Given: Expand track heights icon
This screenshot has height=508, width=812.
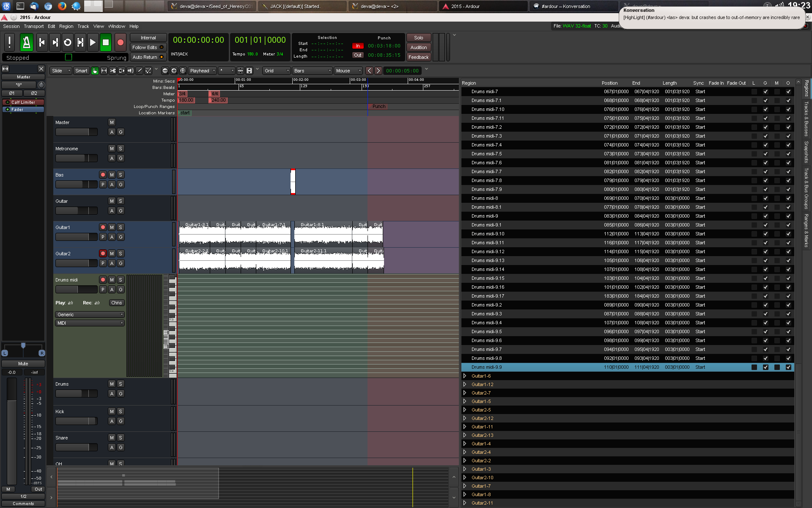Looking at the screenshot, I should pos(249,71).
